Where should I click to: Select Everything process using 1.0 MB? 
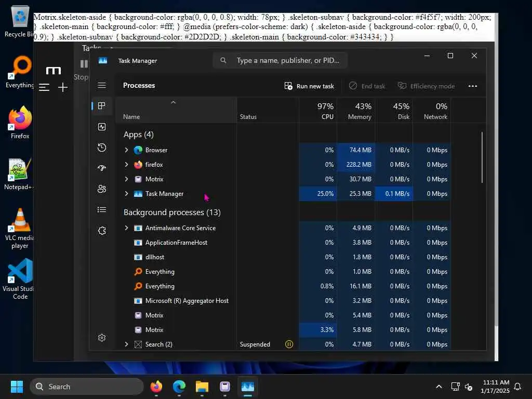(283, 271)
